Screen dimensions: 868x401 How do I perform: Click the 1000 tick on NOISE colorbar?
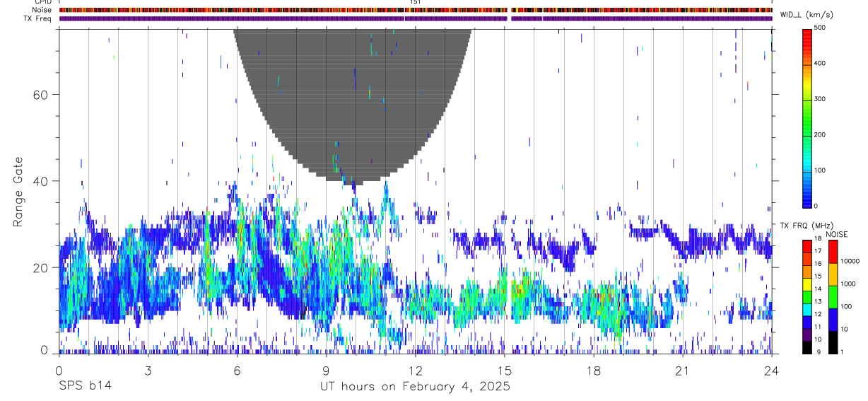(x=848, y=284)
